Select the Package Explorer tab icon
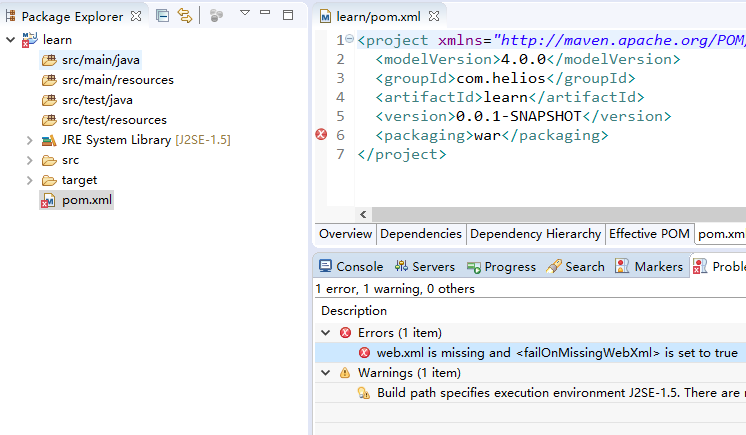Image resolution: width=746 pixels, height=435 pixels. click(x=10, y=16)
